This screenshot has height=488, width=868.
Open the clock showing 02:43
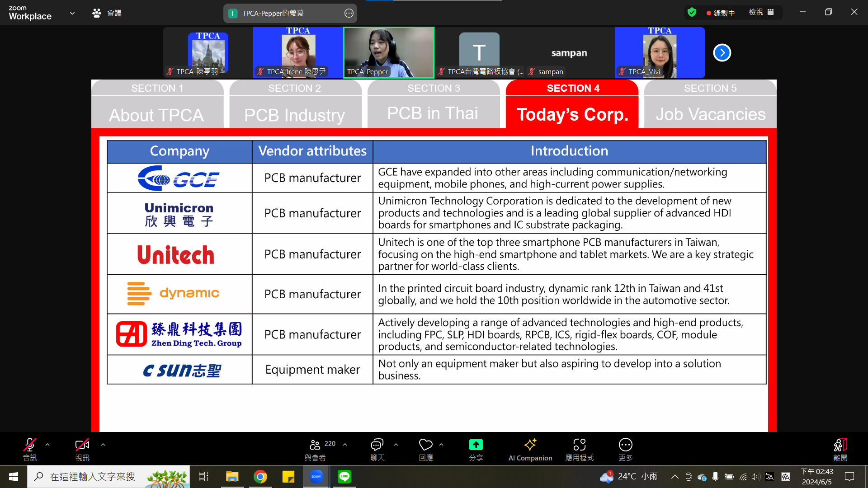point(817,477)
